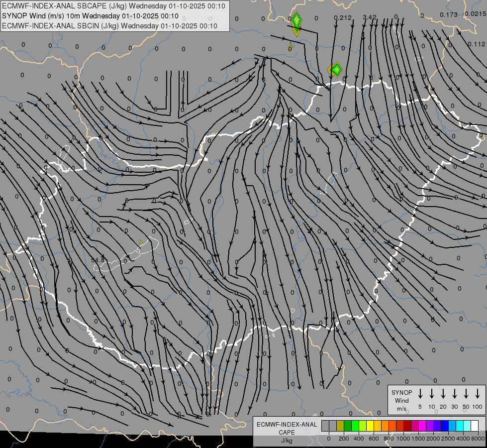
Task: Pick the magenta CAPE color after 1500
Action: pos(422,426)
